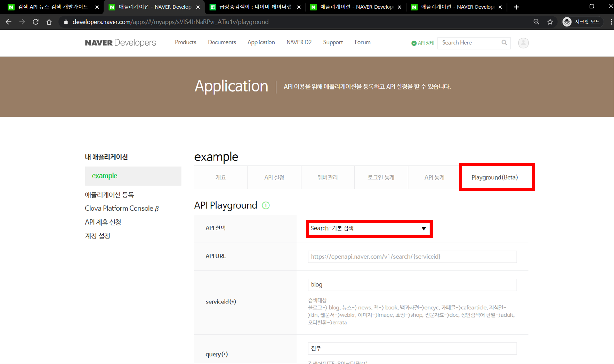Open 애플리케이션 등록 link
The width and height of the screenshot is (614, 364).
[109, 195]
